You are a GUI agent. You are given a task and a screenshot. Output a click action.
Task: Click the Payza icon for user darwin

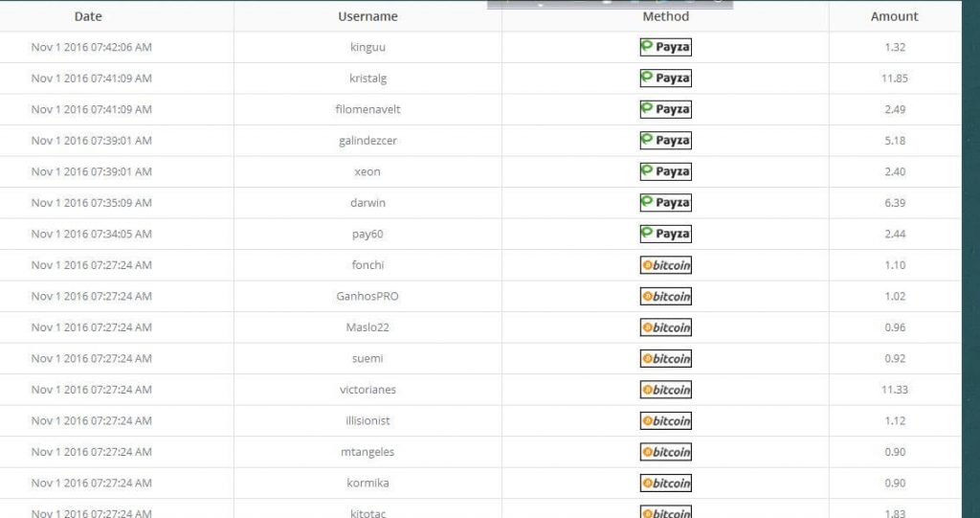point(665,203)
